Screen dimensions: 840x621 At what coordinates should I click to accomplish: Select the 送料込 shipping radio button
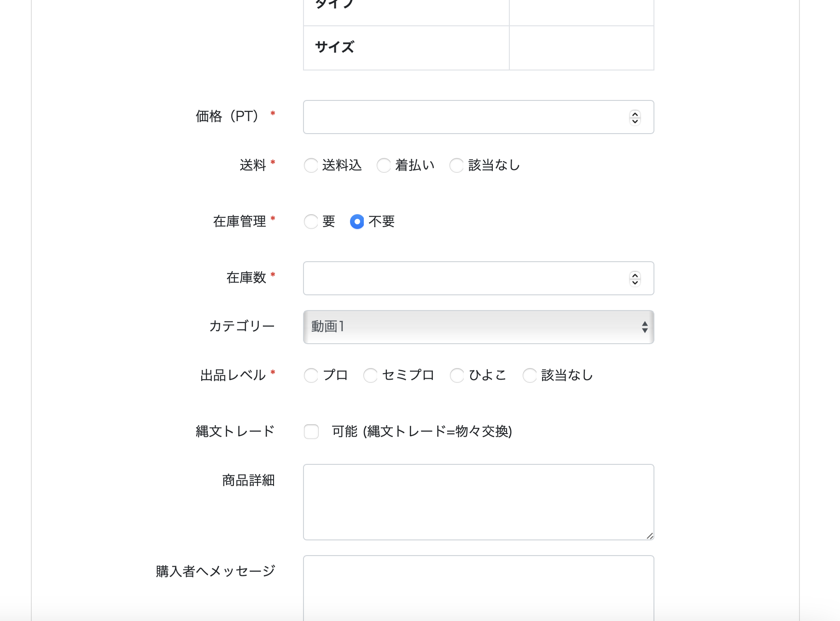click(311, 165)
